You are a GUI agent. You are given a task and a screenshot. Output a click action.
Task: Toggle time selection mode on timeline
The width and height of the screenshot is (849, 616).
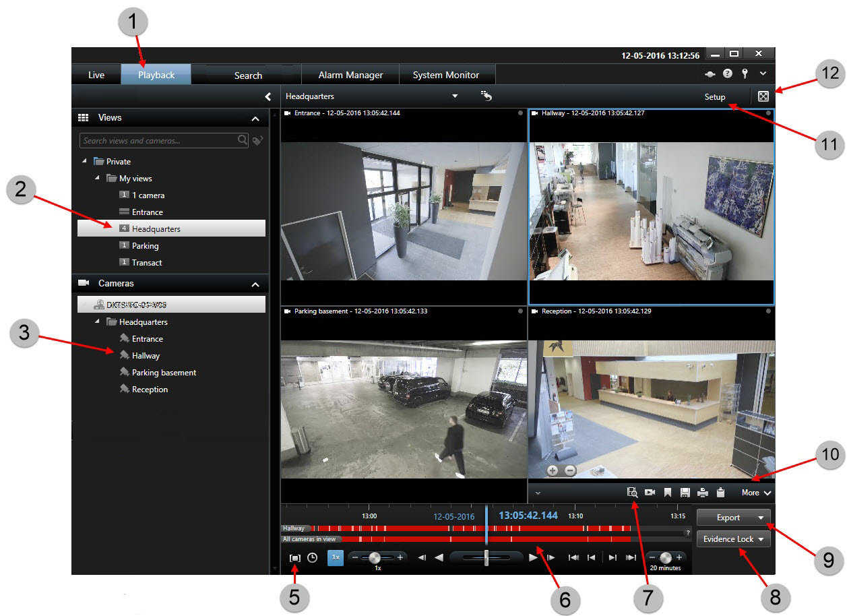click(295, 558)
